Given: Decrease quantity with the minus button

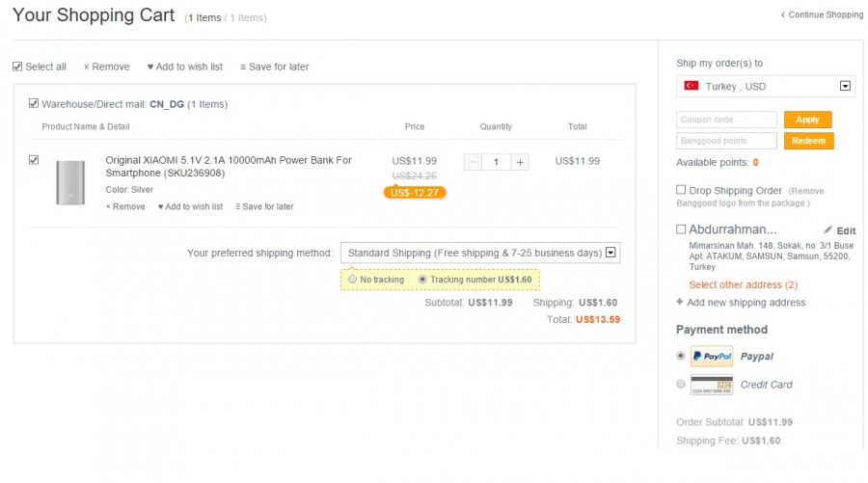Looking at the screenshot, I should click(473, 162).
